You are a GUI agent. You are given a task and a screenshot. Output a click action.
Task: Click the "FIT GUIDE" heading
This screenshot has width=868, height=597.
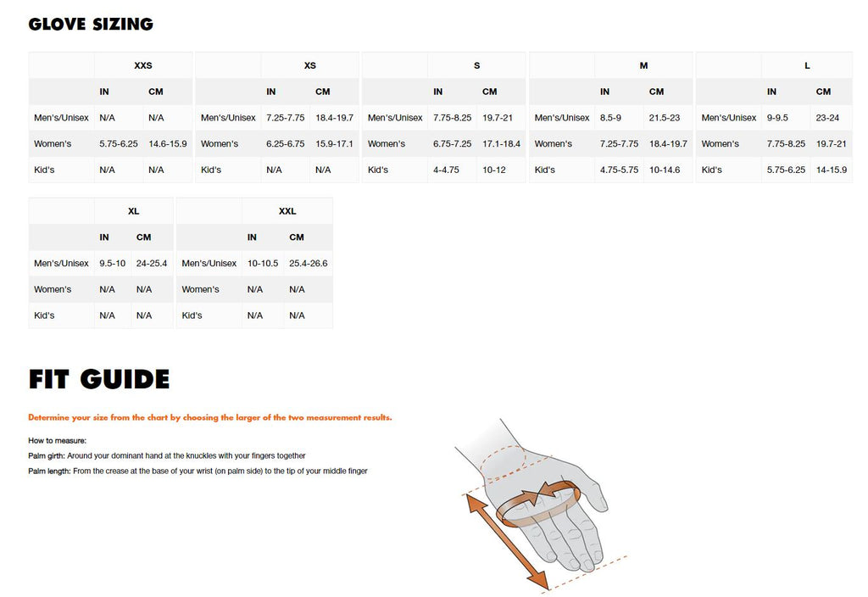coord(99,379)
